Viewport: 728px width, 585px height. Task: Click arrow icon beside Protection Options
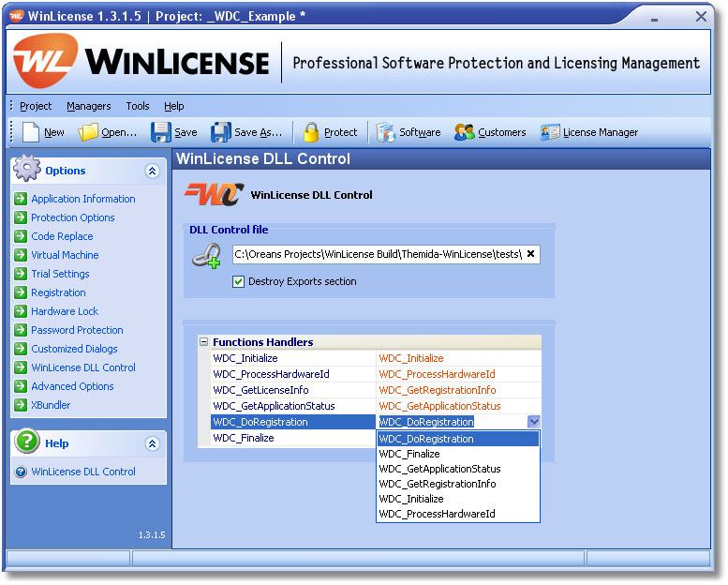(x=21, y=217)
